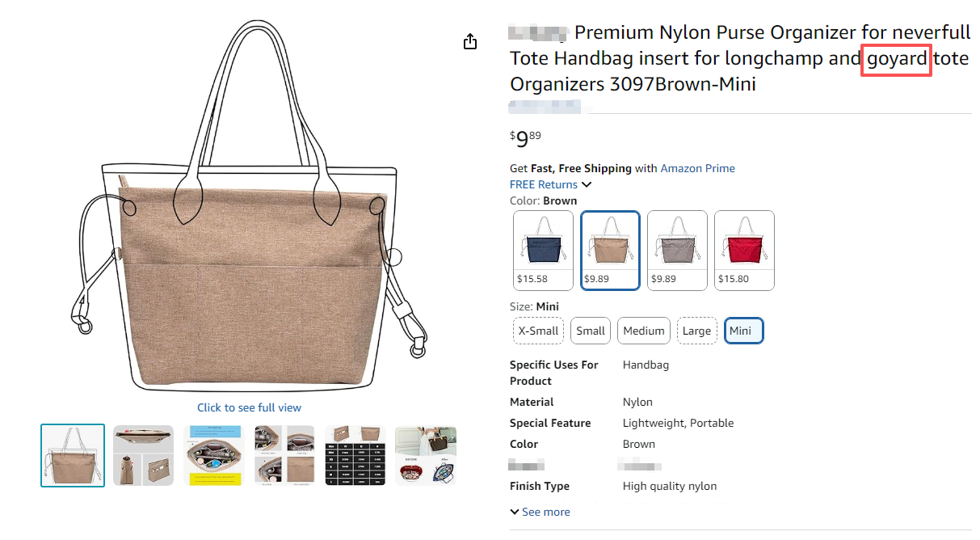Choose the Mini size button
980x540 pixels.
point(743,331)
